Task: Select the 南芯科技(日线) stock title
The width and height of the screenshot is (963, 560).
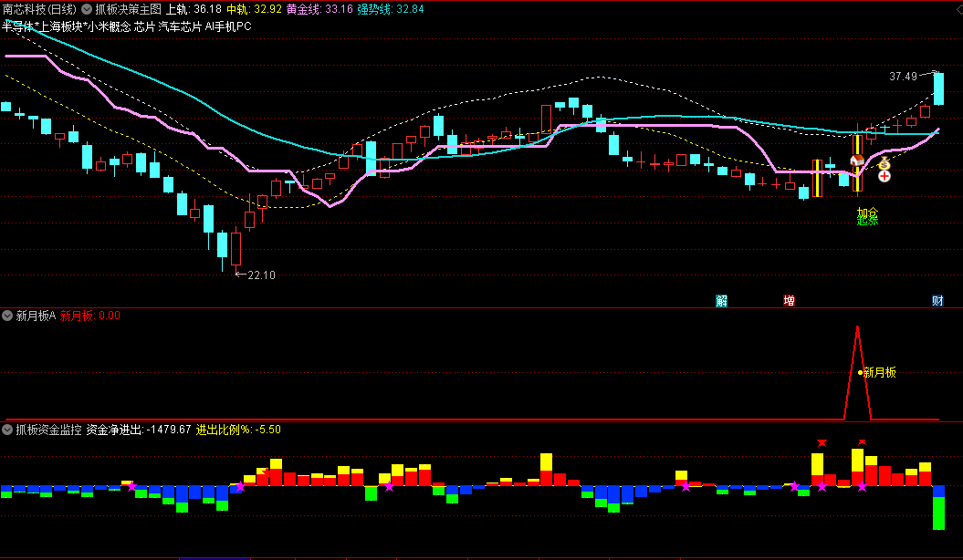Action: pyautogui.click(x=40, y=9)
